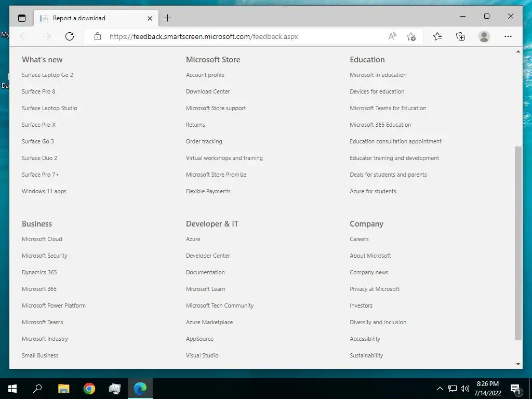The width and height of the screenshot is (532, 399).
Task: Open Edge Settings and more menu
Action: click(508, 36)
